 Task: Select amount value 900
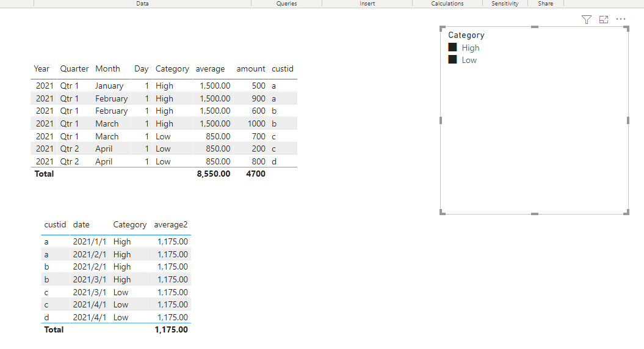[258, 98]
